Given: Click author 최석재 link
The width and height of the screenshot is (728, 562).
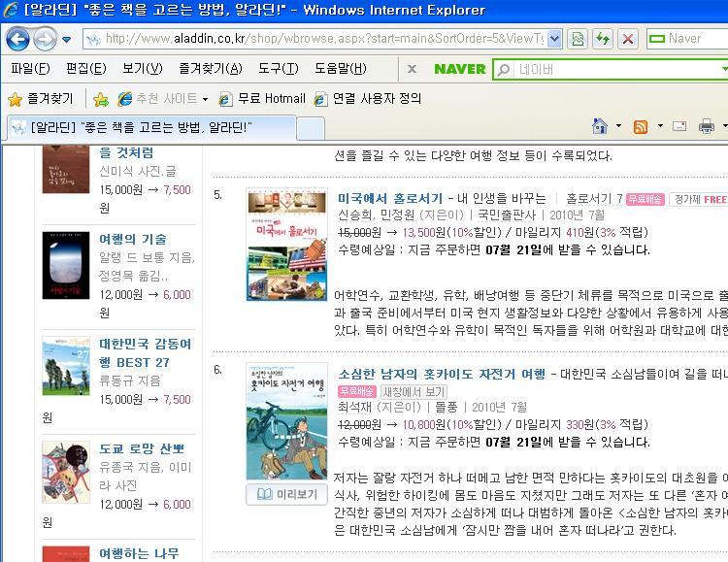Looking at the screenshot, I should tap(354, 408).
